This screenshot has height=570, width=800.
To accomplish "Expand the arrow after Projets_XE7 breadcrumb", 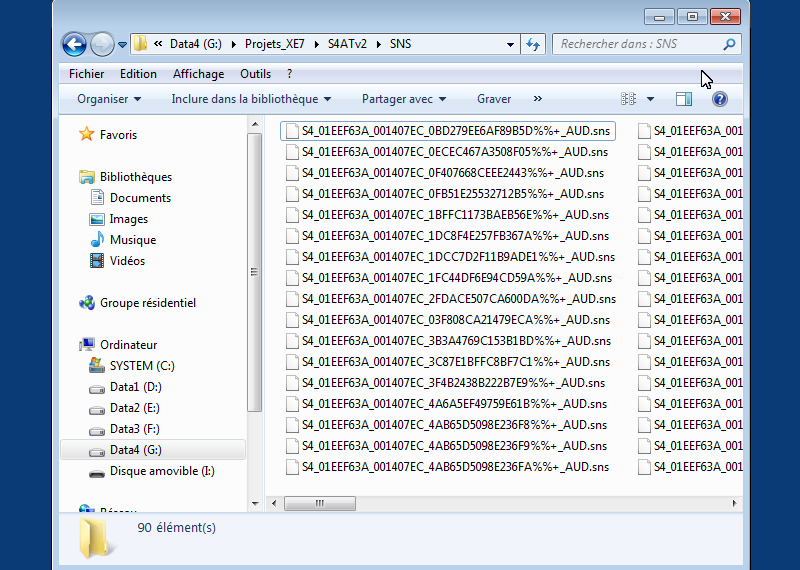I will (x=316, y=44).
